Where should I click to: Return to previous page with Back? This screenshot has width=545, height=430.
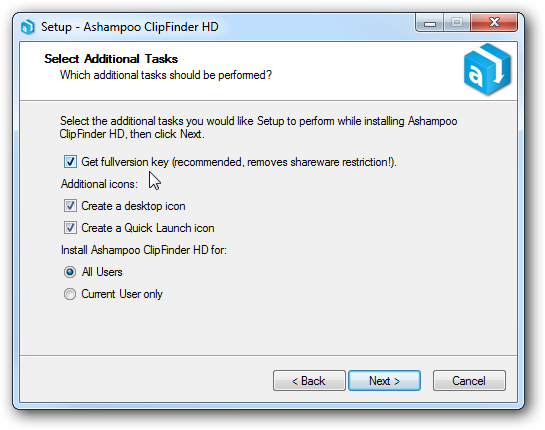[309, 381]
